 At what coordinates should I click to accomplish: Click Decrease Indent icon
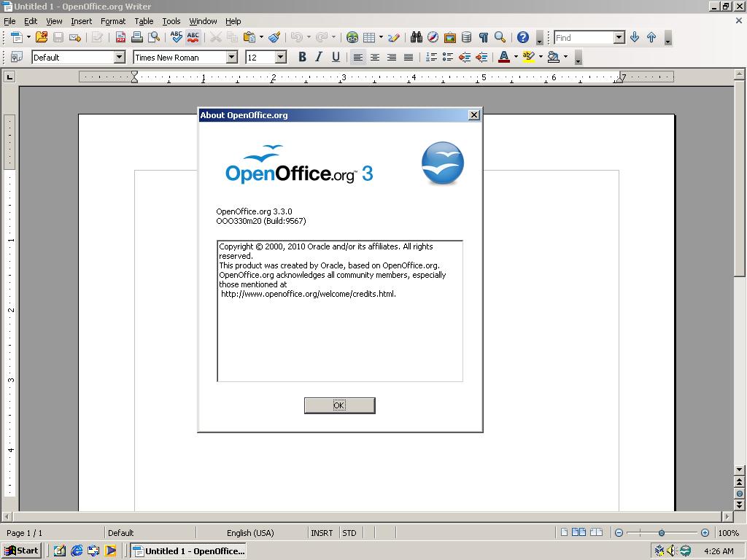click(x=465, y=57)
